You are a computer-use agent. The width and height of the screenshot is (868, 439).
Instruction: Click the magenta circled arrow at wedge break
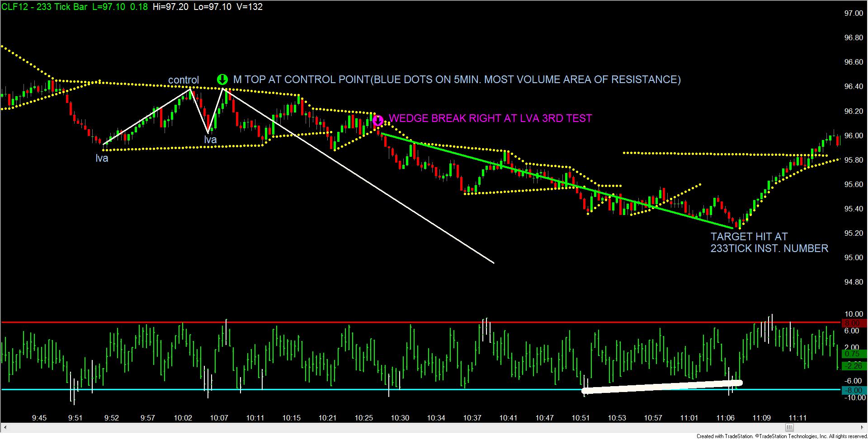click(x=378, y=121)
